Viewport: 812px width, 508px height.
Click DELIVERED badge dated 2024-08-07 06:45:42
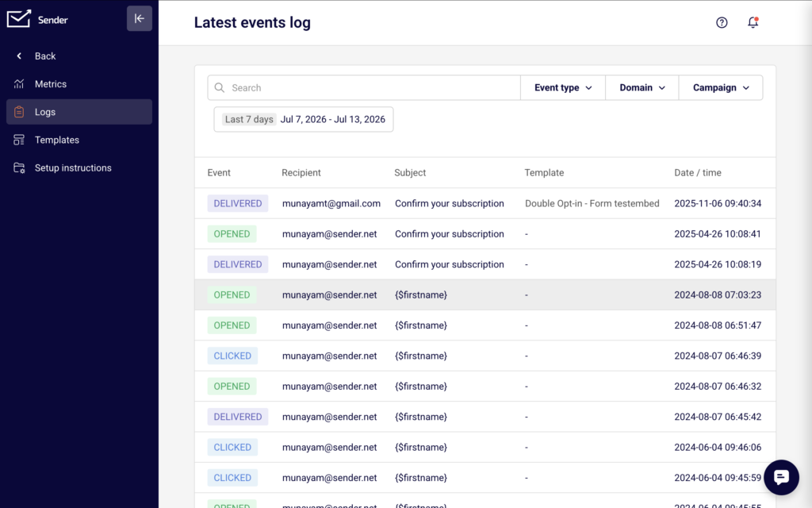pyautogui.click(x=238, y=417)
